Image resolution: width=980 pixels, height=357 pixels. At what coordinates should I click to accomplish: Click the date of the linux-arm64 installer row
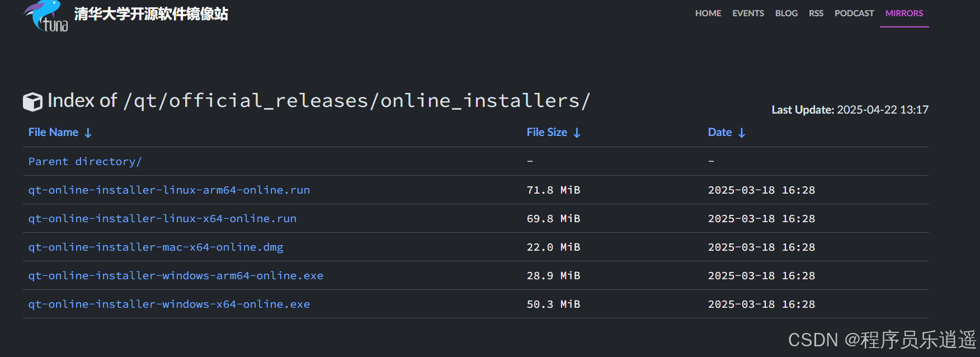point(761,190)
